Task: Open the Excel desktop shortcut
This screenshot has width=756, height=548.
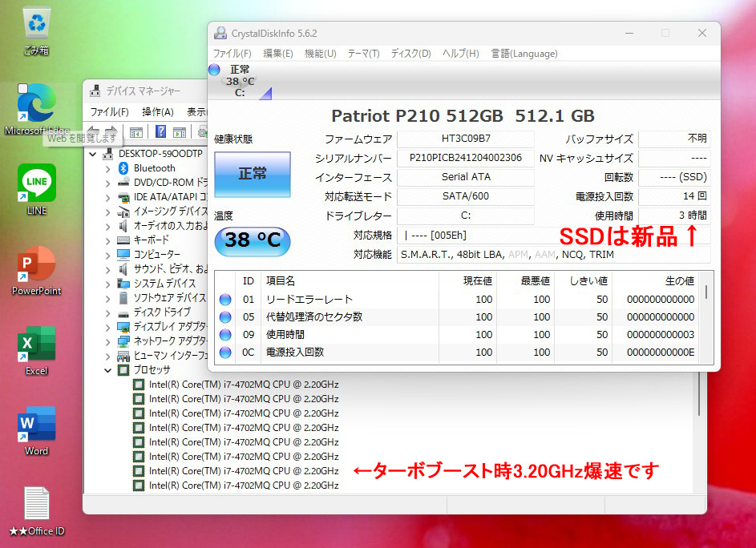Action: point(37,343)
